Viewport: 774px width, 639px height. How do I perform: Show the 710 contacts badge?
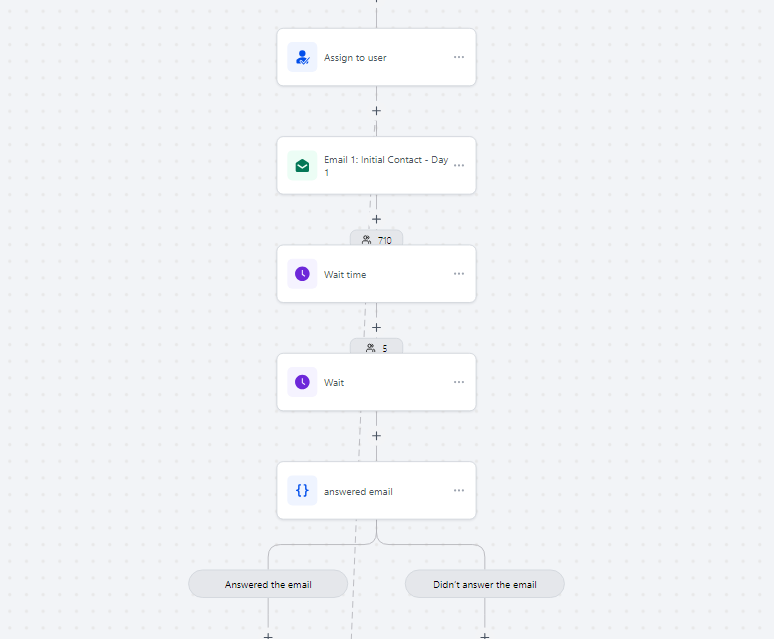[x=377, y=239]
